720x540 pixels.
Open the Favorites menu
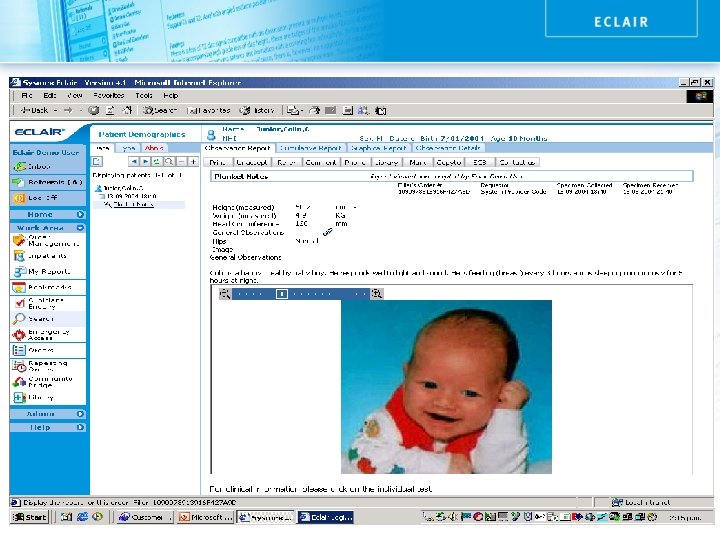(x=108, y=96)
